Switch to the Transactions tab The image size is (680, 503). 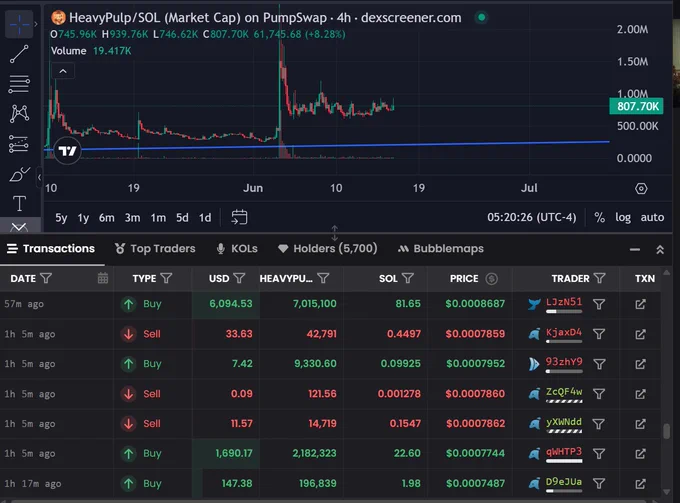click(x=51, y=248)
